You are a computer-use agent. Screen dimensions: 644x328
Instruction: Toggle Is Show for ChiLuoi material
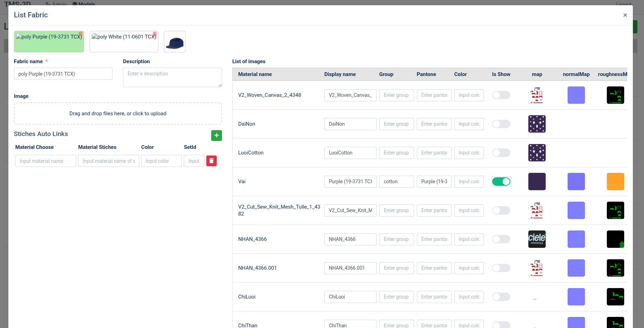click(x=501, y=297)
